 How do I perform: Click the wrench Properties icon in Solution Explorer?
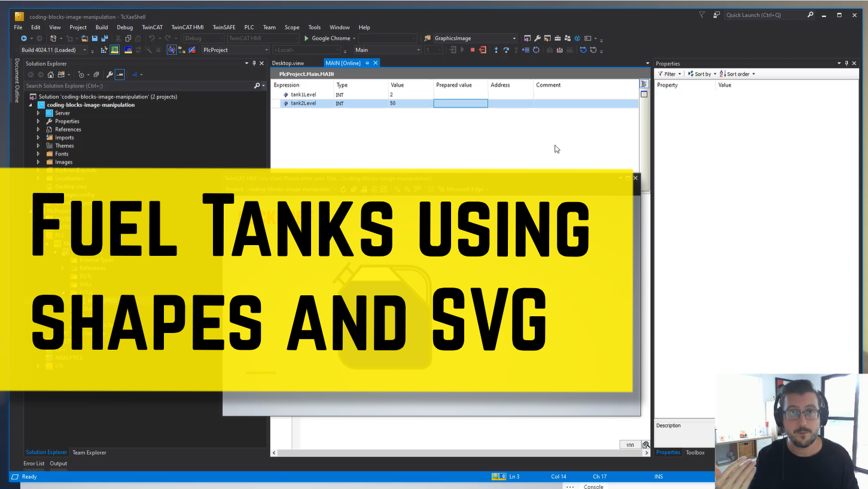[x=109, y=75]
